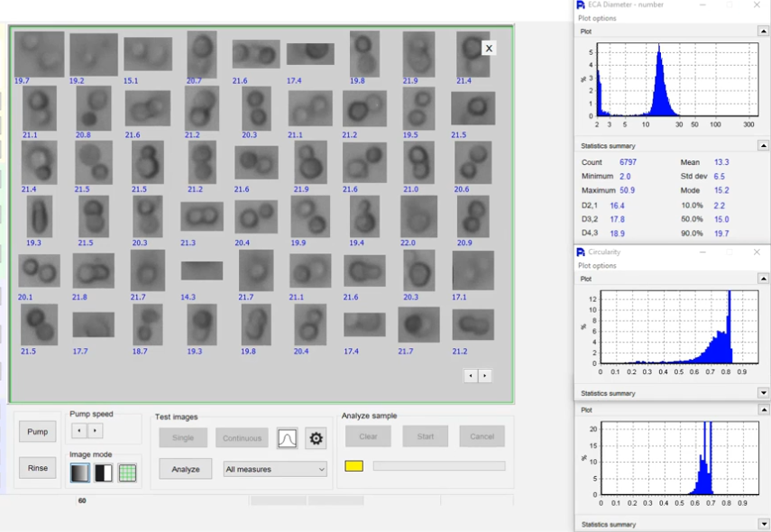Select the particle thumbnail labeled 17.7
Screen dimensions: 771x532
94,325
